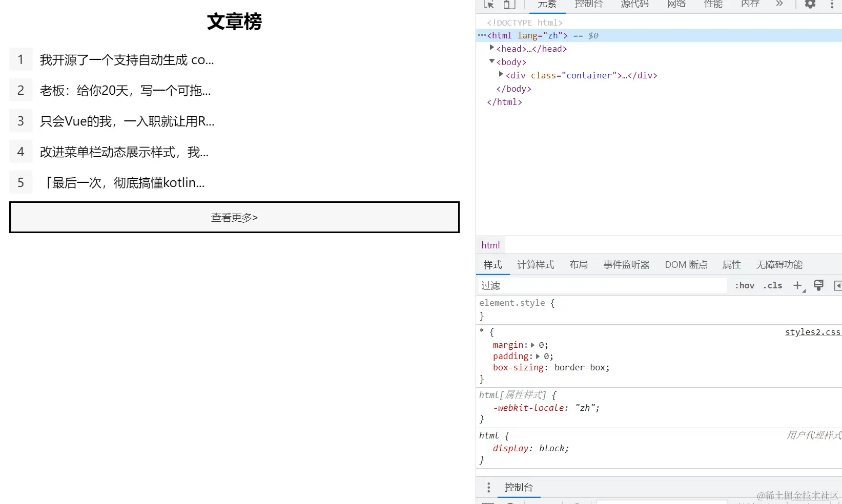Click rank number 1 badge
The width and height of the screenshot is (842, 504).
point(21,59)
